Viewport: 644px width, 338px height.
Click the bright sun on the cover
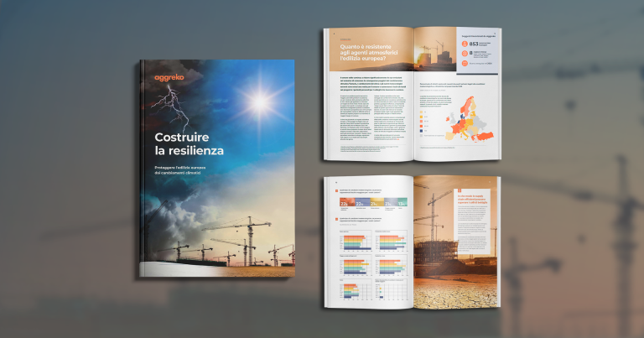click(x=260, y=101)
